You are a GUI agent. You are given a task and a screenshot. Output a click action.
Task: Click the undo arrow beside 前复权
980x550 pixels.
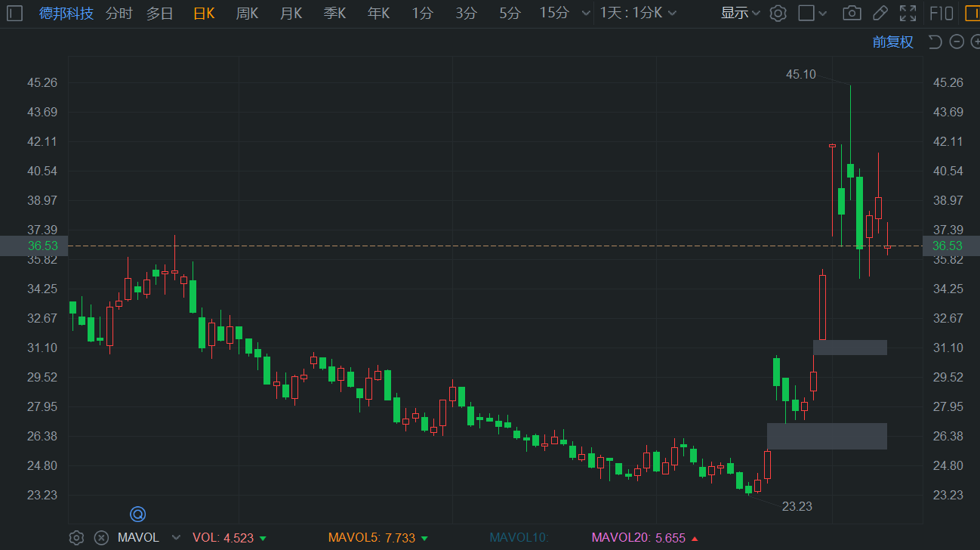(x=935, y=42)
